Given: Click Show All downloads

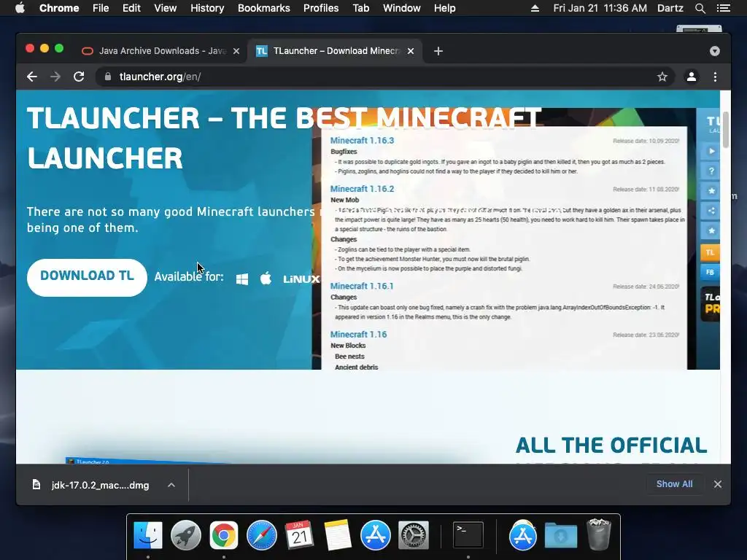Looking at the screenshot, I should pyautogui.click(x=675, y=484).
